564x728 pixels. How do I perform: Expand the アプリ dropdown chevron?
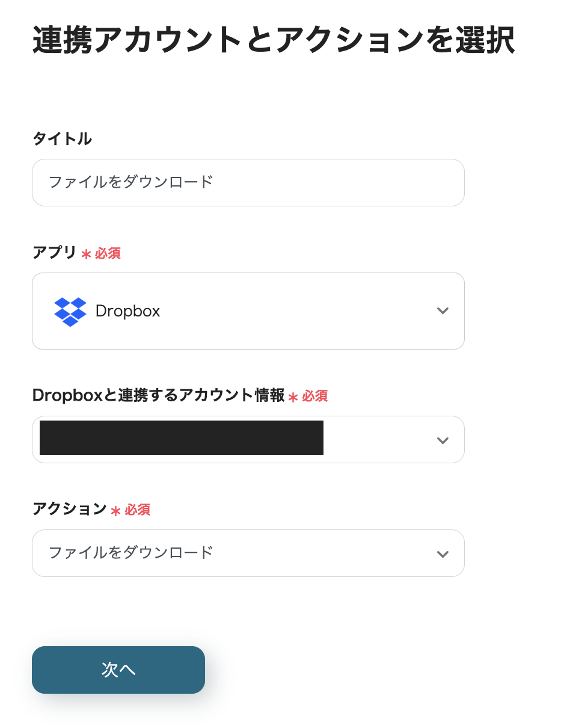[x=443, y=311]
